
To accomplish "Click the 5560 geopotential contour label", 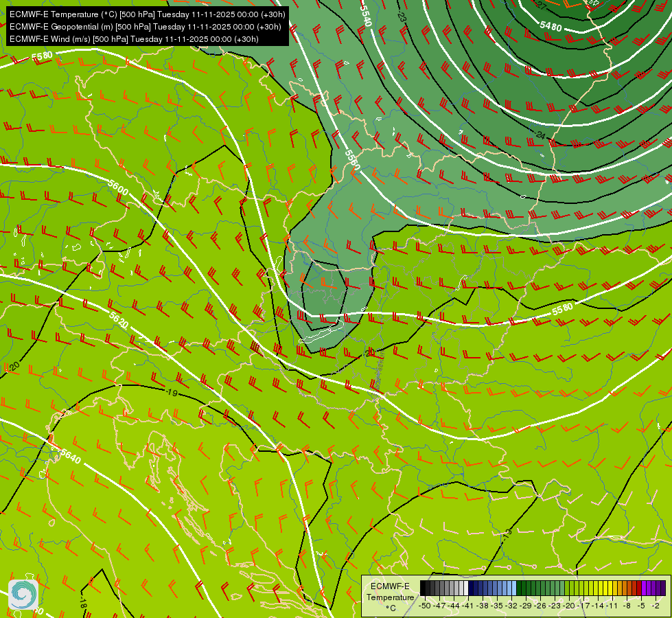I will point(353,159).
